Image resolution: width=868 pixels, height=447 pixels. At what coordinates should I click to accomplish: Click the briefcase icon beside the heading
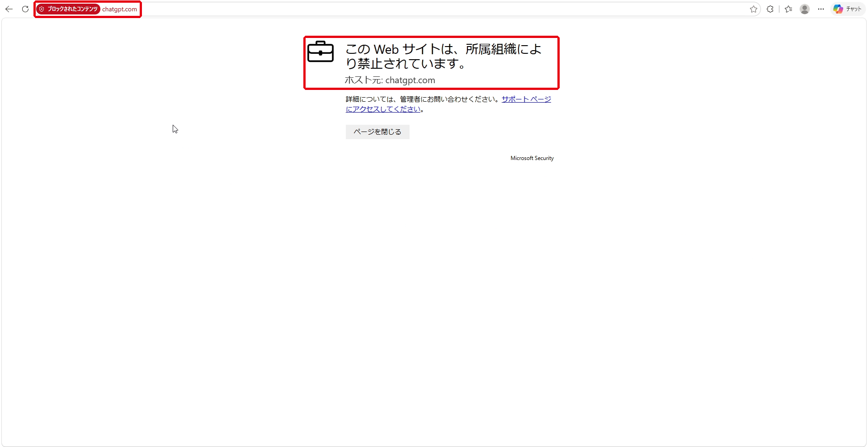click(x=321, y=52)
